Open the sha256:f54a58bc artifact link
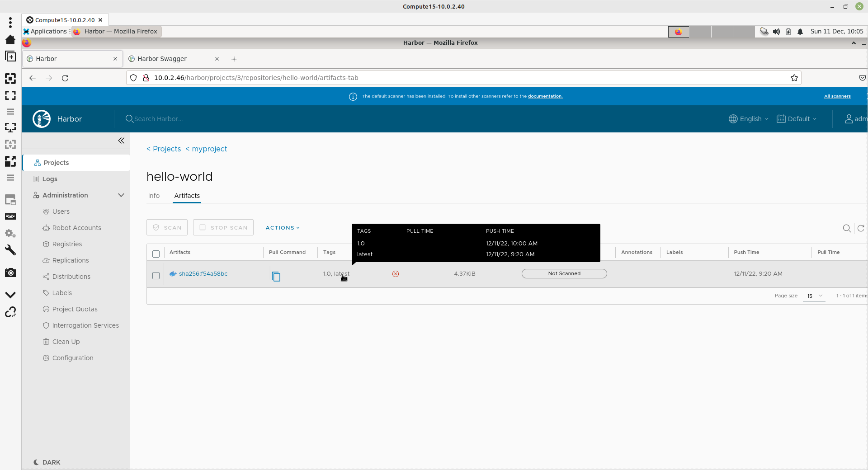The width and height of the screenshot is (868, 470). tap(203, 274)
